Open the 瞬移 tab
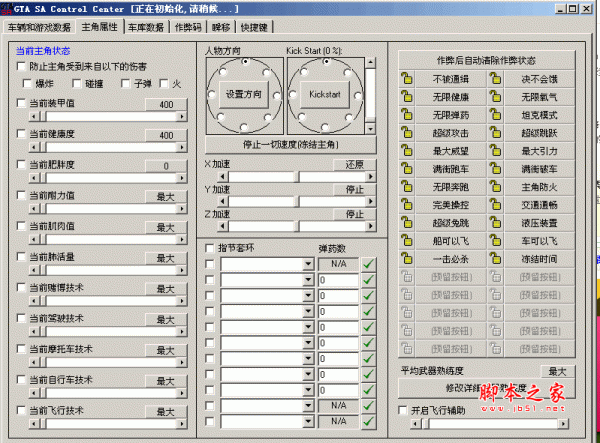Viewport: 600px width, 443px height. tap(221, 27)
